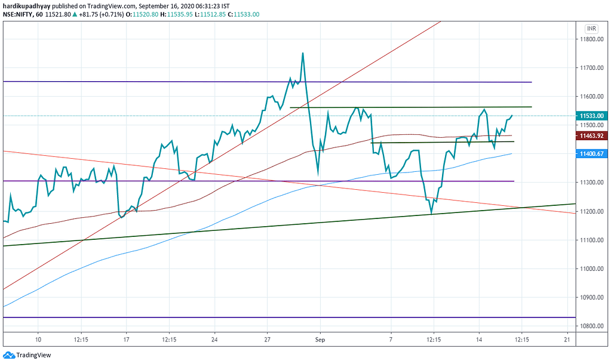The height and width of the screenshot is (364, 611).
Task: Click the 11521.80 last price in header
Action: [58, 14]
